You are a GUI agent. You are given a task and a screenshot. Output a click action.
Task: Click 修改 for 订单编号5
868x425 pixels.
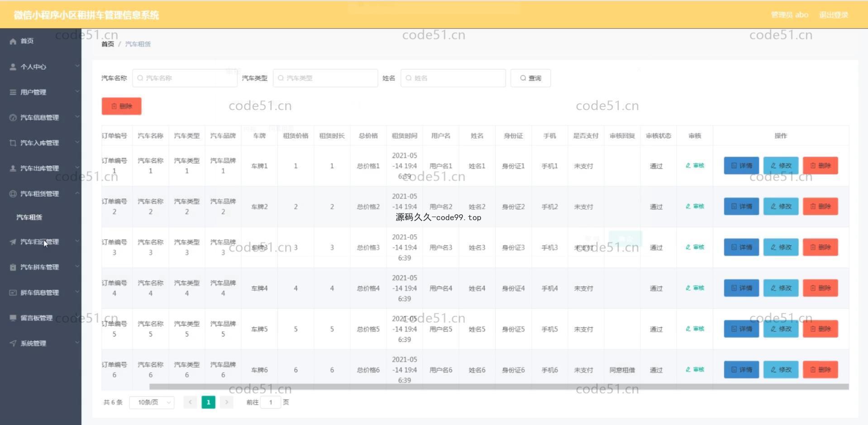(x=781, y=329)
